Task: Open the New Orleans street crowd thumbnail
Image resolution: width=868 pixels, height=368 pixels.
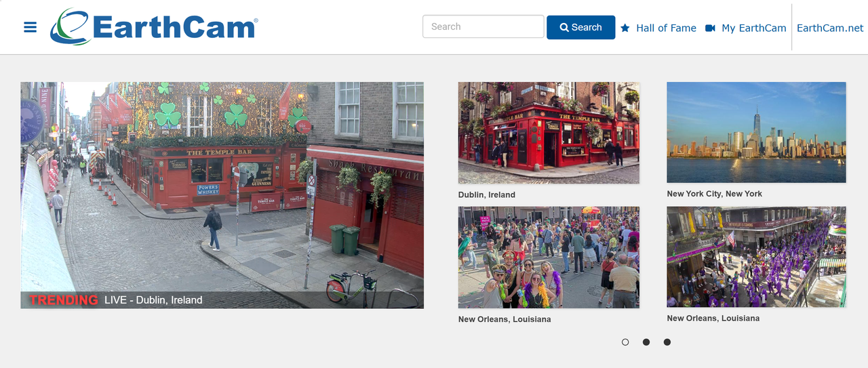Action: click(x=549, y=258)
